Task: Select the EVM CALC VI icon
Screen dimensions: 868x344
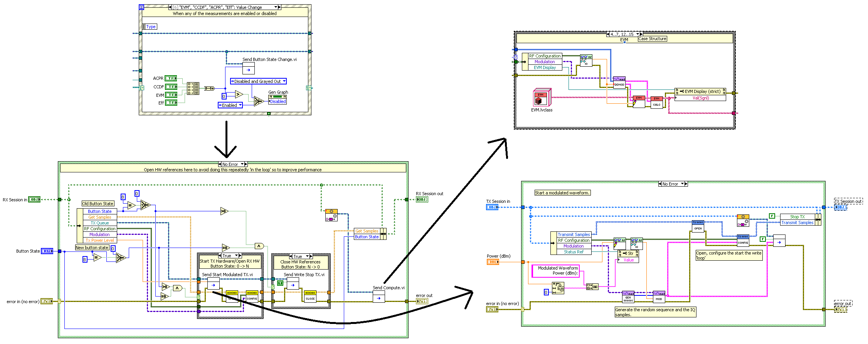Action: point(657,103)
